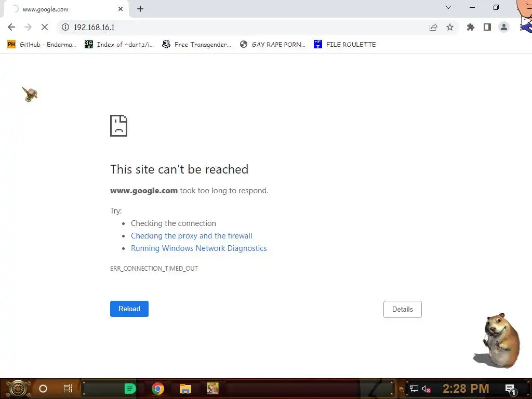Open Task View on taskbar
Image resolution: width=532 pixels, height=399 pixels.
[68, 389]
